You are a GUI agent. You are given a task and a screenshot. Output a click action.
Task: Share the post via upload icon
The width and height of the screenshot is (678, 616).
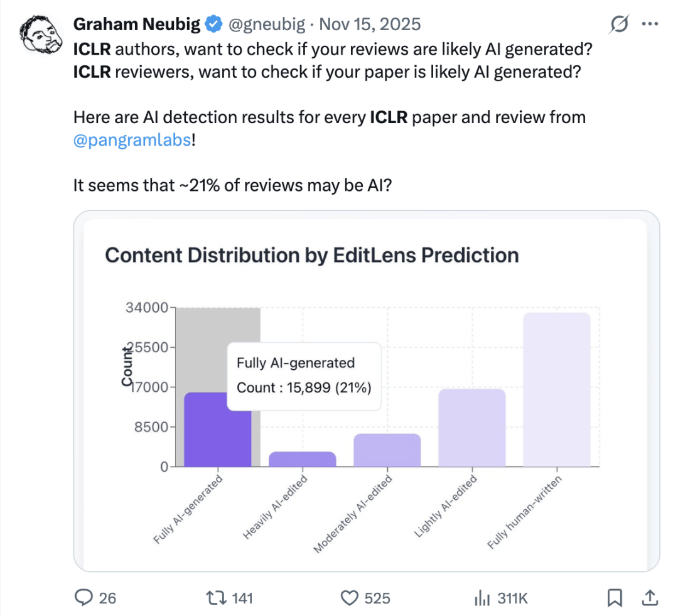[x=650, y=597]
